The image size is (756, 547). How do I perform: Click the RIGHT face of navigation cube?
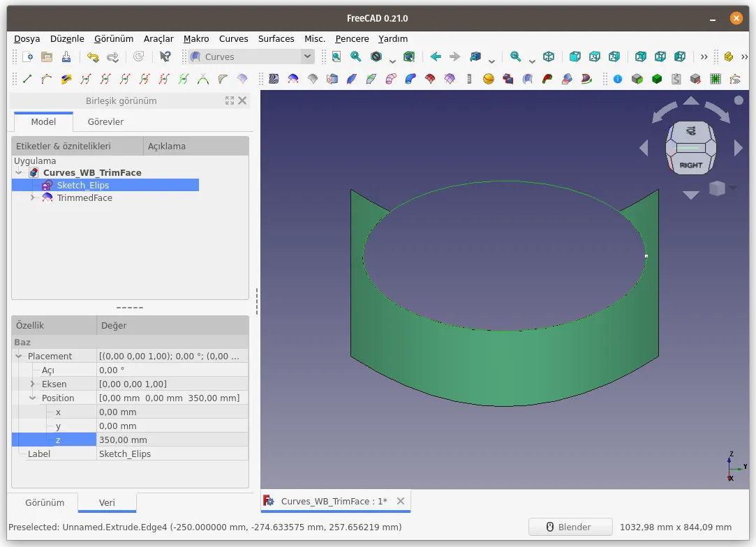[x=690, y=165]
